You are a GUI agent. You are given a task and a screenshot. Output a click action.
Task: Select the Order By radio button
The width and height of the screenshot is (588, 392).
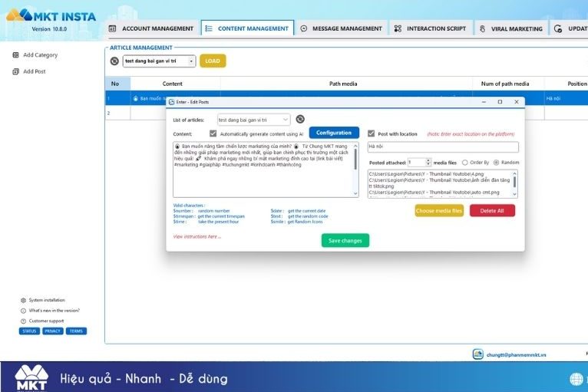pos(465,163)
